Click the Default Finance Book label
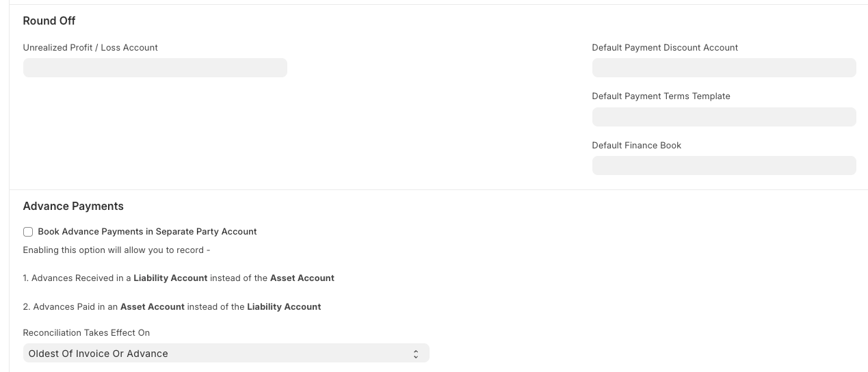868x372 pixels. pyautogui.click(x=636, y=146)
